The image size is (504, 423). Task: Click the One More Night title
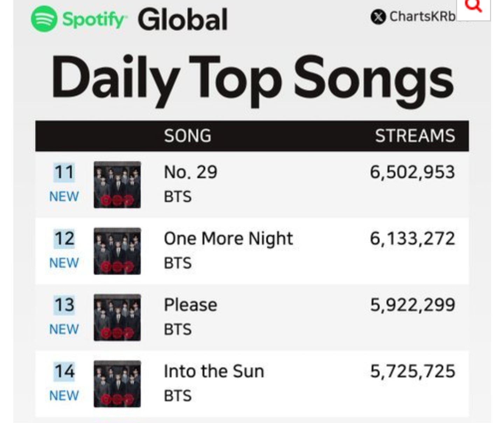point(228,239)
